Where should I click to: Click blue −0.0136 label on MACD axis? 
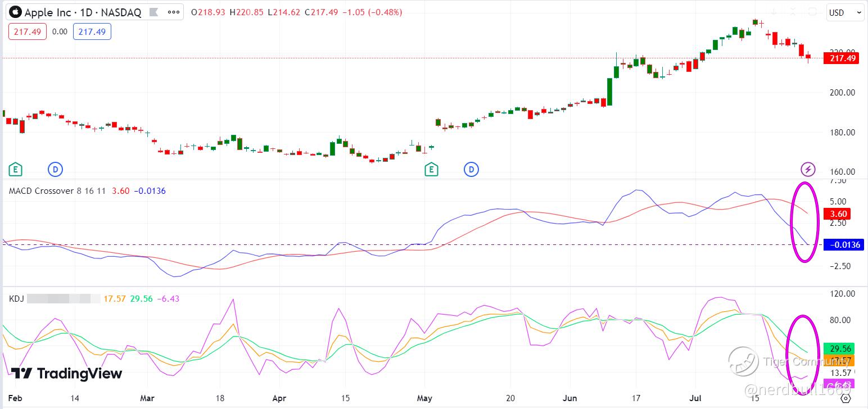pos(843,245)
